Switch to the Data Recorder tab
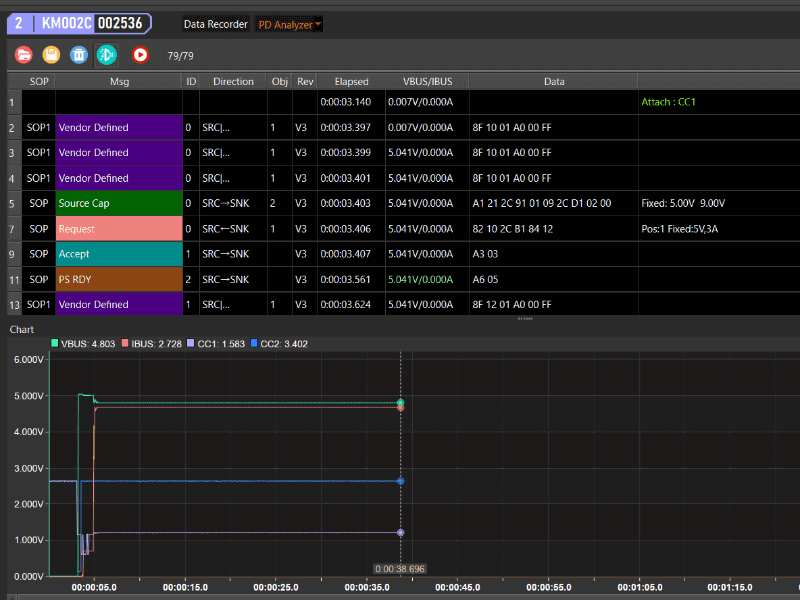Viewport: 800px width, 600px height. coord(215,24)
